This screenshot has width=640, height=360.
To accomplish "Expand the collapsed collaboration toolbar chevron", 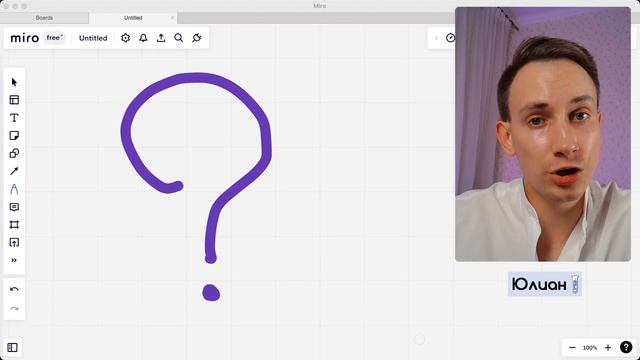I will tap(436, 38).
